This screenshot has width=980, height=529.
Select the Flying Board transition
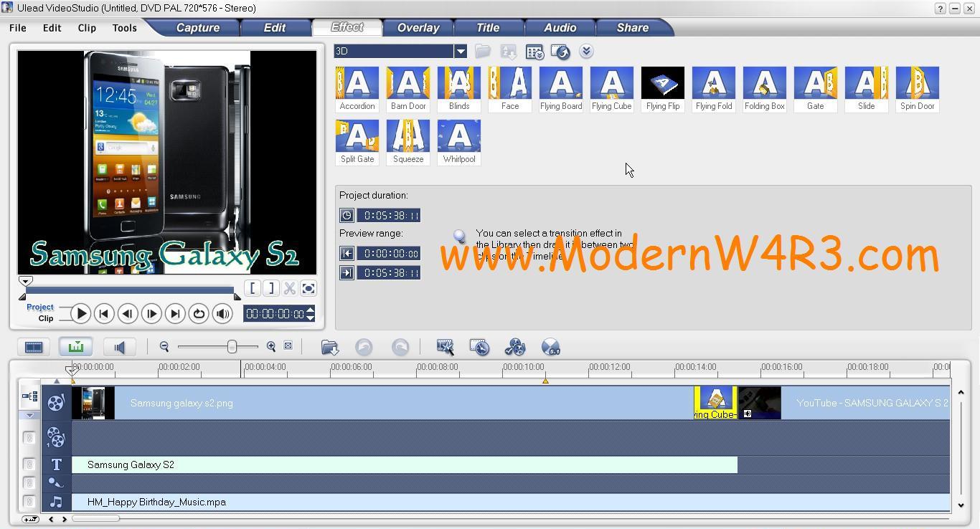coord(561,89)
